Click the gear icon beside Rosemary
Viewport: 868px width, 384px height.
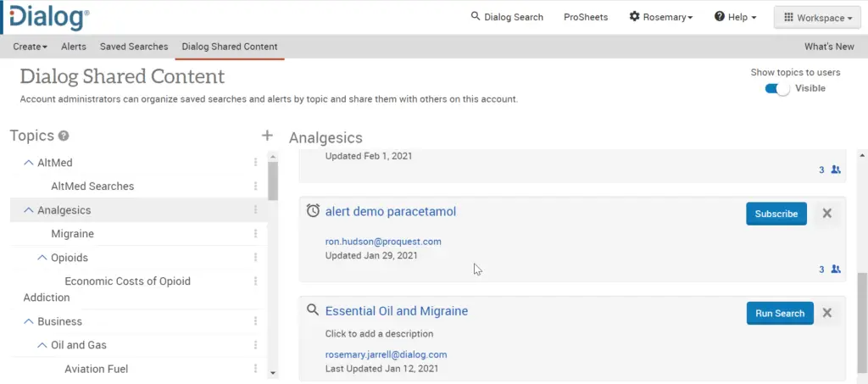[x=634, y=17]
